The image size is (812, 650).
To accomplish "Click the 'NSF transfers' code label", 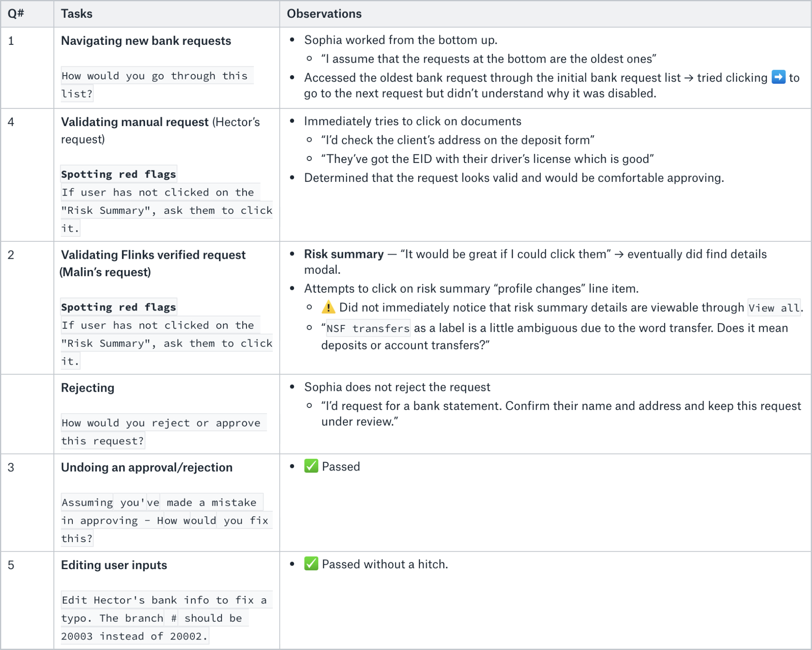I will pyautogui.click(x=368, y=328).
